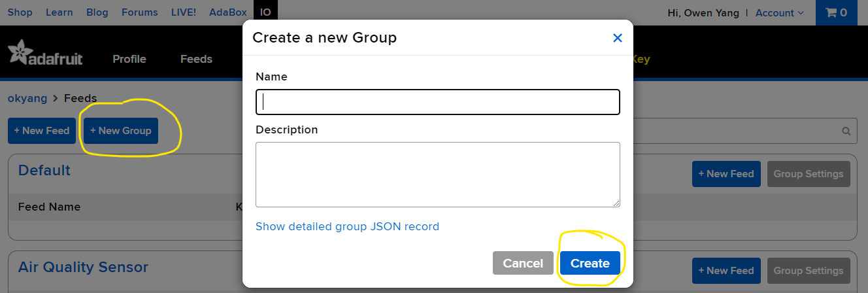Click the Description text area
The image size is (868, 293).
click(437, 174)
